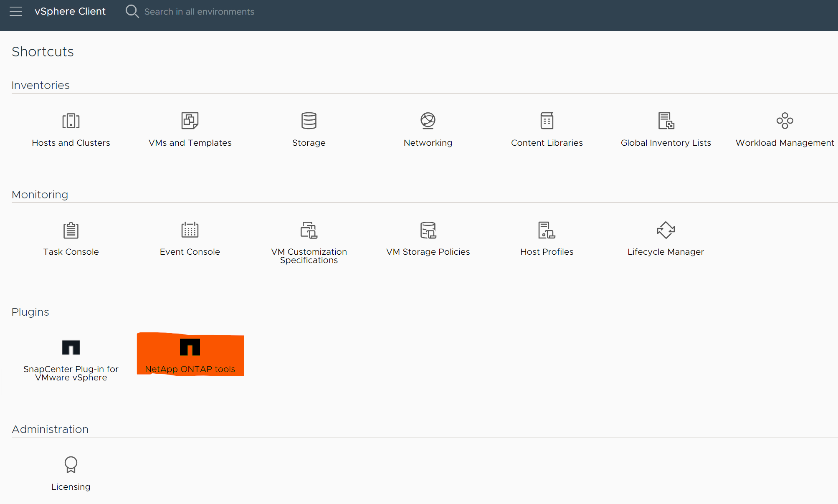Open Hosts and Clusters inventory
The width and height of the screenshot is (838, 504).
(71, 127)
